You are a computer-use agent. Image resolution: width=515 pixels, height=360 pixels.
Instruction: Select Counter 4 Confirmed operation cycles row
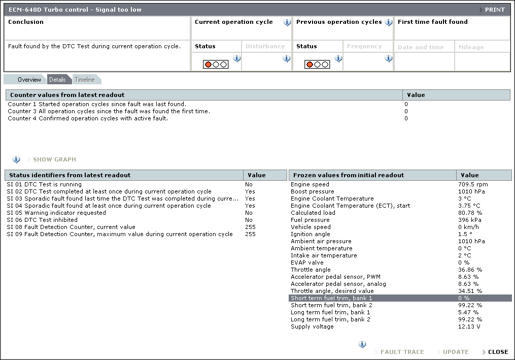[x=258, y=118]
